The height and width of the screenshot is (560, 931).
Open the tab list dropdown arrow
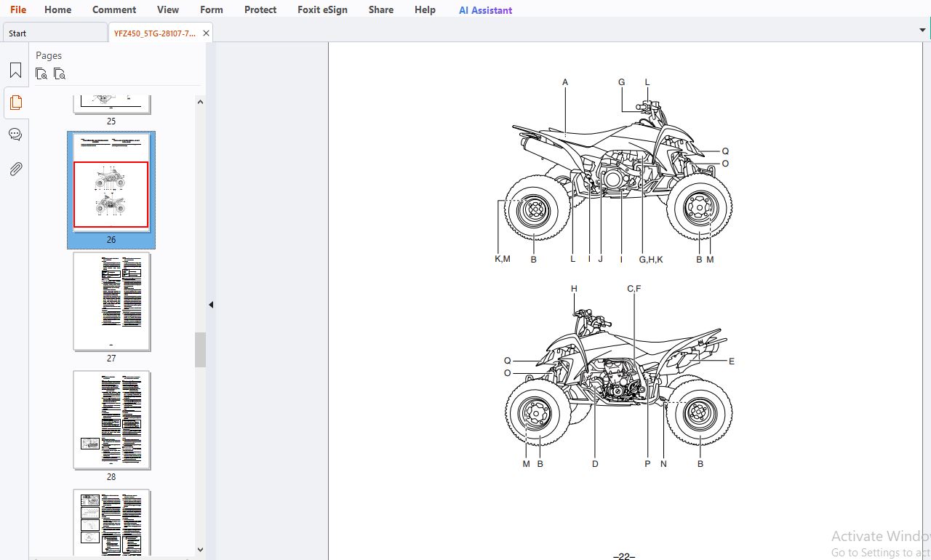click(923, 30)
